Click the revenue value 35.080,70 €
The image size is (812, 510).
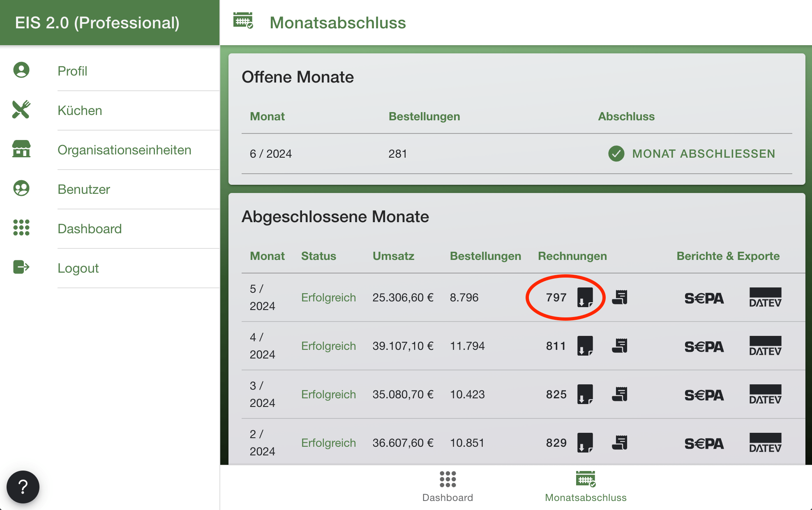coord(403,394)
